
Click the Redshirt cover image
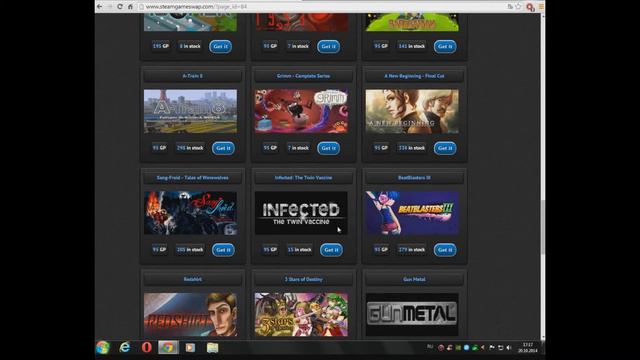(x=190, y=315)
